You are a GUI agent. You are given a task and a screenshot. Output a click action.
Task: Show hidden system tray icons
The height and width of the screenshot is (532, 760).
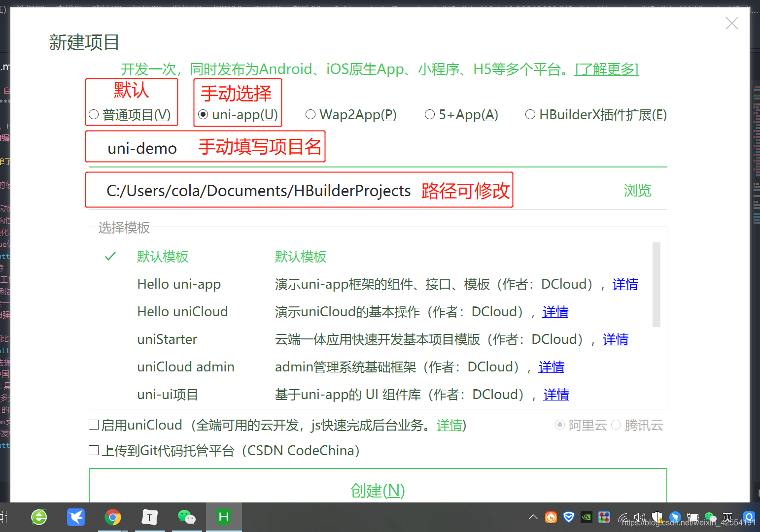[x=533, y=517]
